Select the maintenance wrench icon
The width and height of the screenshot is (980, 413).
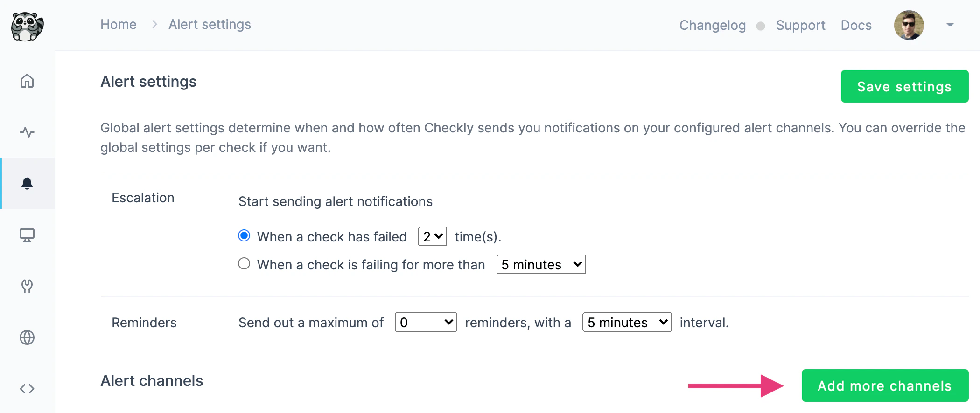coord(28,286)
